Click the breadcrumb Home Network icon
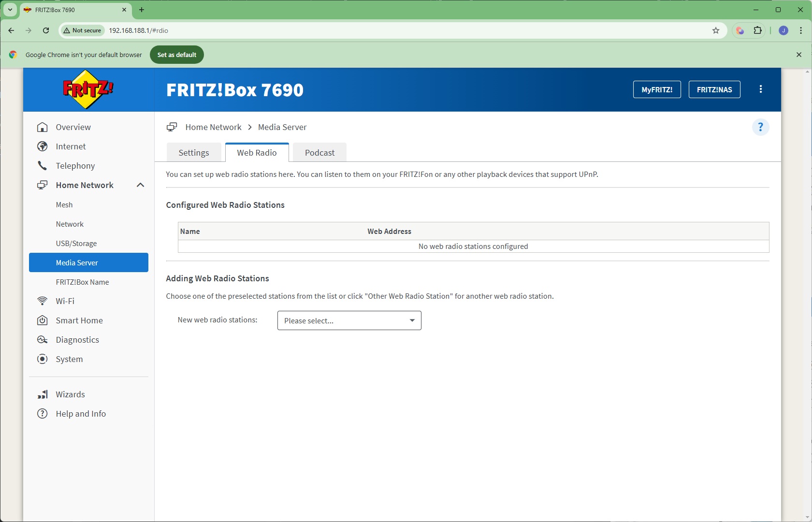812x522 pixels. (x=172, y=127)
